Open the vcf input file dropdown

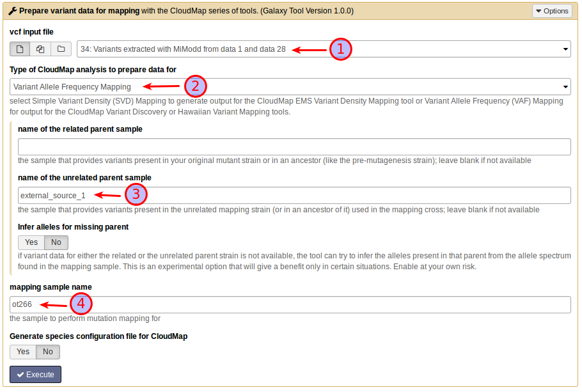coord(324,49)
